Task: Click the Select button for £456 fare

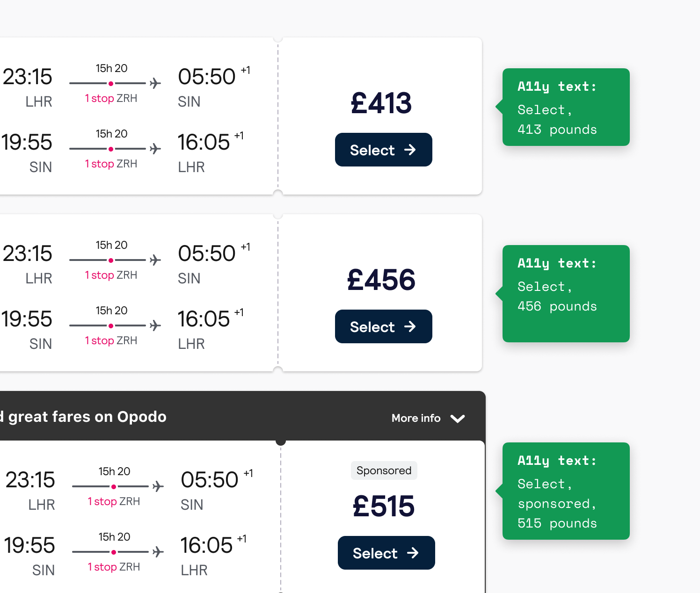Action: tap(383, 326)
